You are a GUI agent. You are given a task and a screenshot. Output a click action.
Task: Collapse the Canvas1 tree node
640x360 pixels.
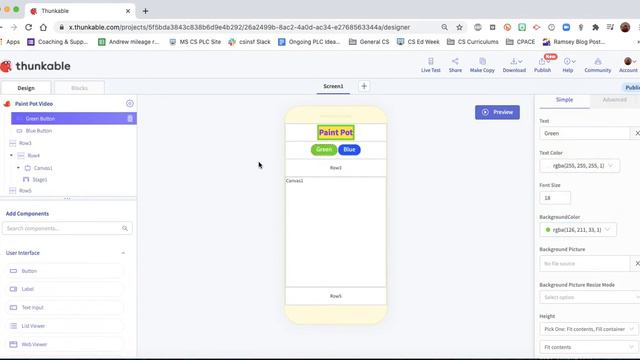(x=18, y=168)
